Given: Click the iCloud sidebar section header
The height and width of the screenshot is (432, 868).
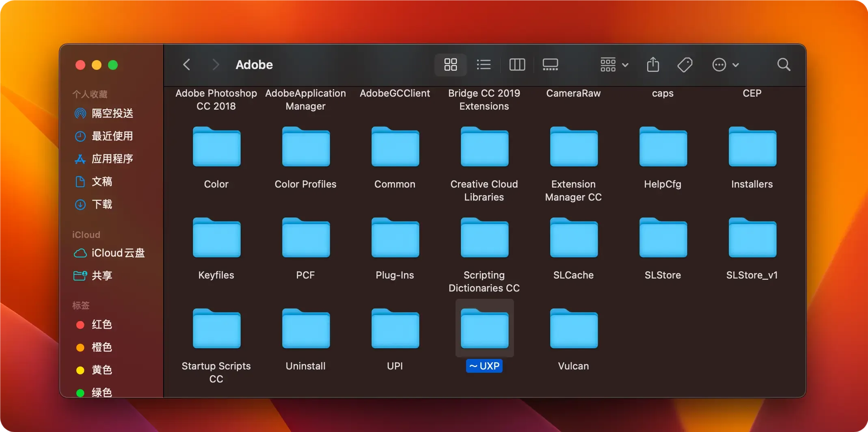Looking at the screenshot, I should pyautogui.click(x=86, y=235).
